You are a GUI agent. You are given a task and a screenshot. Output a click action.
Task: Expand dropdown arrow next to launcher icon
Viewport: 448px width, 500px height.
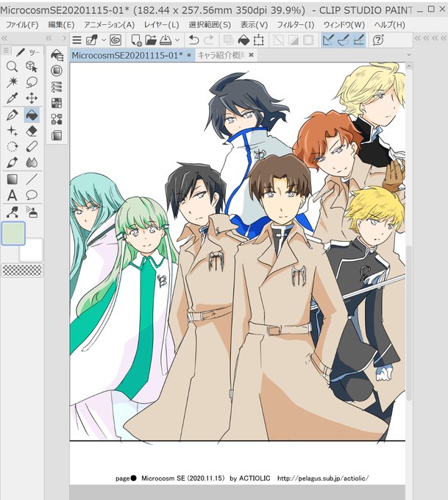point(104,40)
